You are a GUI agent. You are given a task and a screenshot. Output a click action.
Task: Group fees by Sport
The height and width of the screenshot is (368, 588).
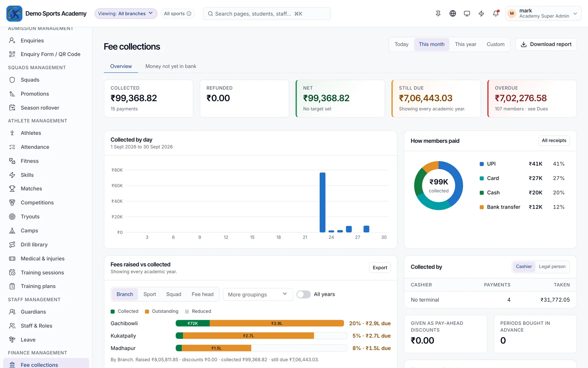coord(150,294)
